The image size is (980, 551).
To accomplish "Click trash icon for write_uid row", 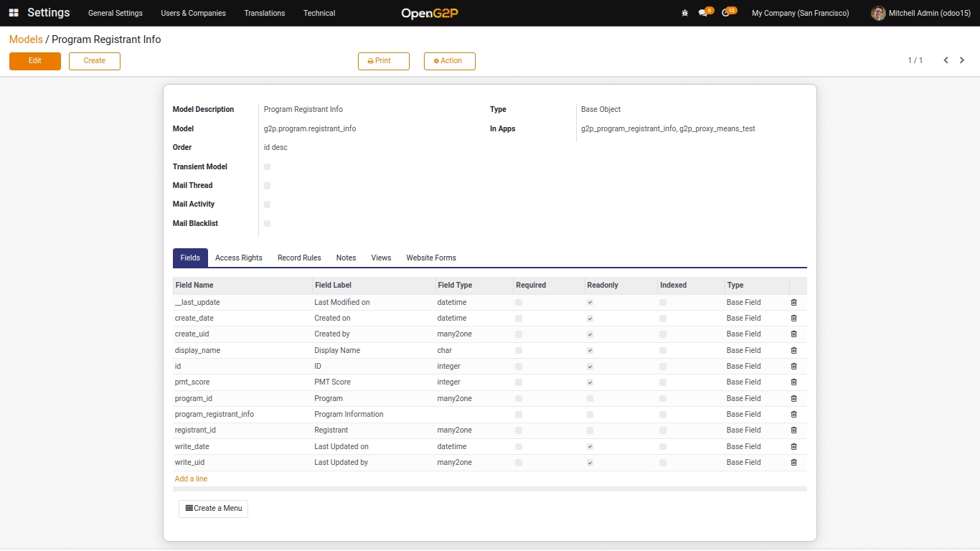I will 793,463.
